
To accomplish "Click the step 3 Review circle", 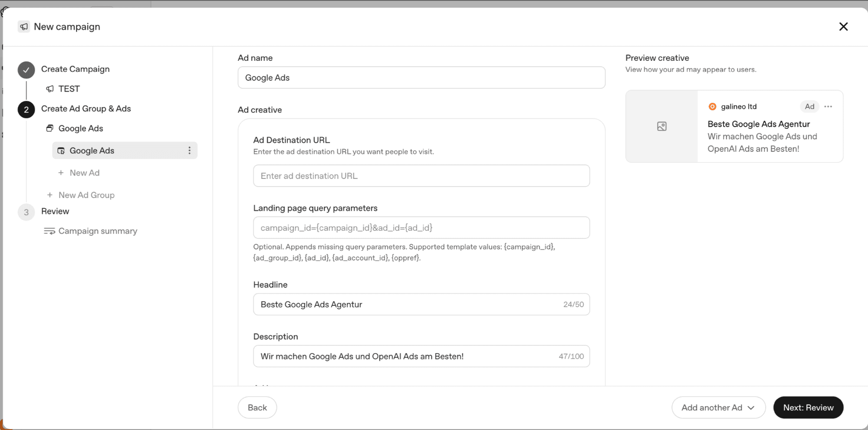I will 26,212.
